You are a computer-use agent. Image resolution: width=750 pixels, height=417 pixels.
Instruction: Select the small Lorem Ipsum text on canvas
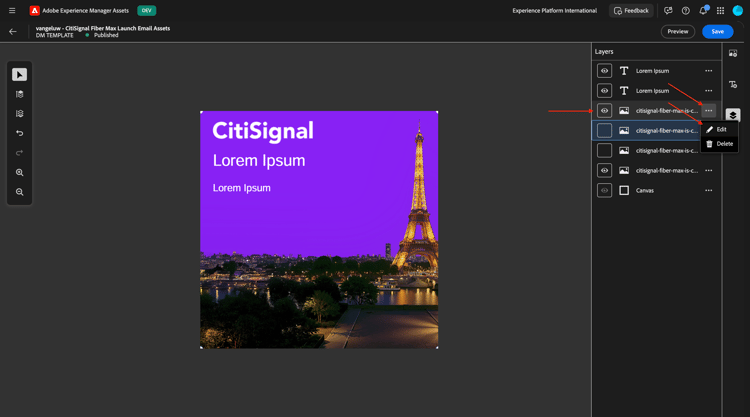coord(242,188)
